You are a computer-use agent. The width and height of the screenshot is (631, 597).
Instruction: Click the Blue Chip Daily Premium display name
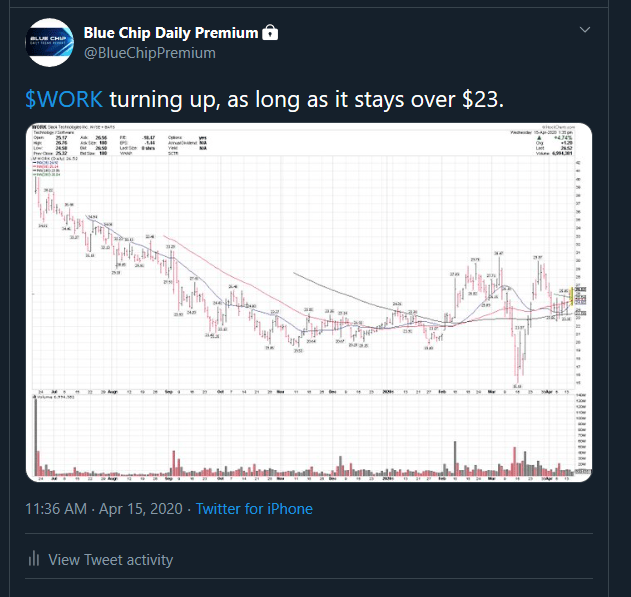(x=171, y=33)
